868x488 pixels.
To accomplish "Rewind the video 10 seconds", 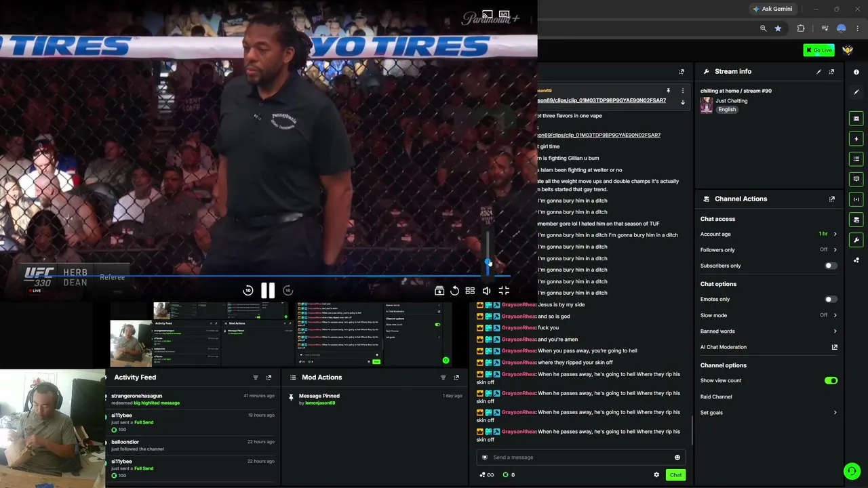I will pos(248,291).
